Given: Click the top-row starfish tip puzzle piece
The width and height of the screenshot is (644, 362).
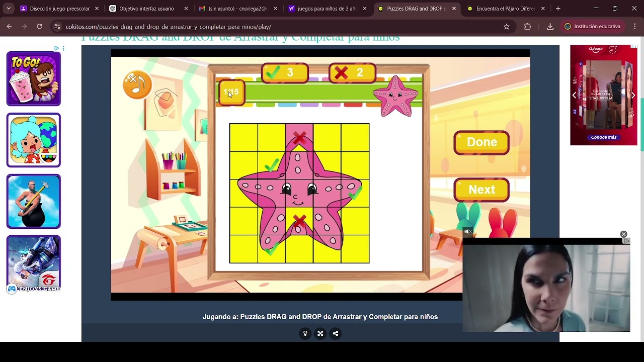Looking at the screenshot, I should click(x=299, y=137).
